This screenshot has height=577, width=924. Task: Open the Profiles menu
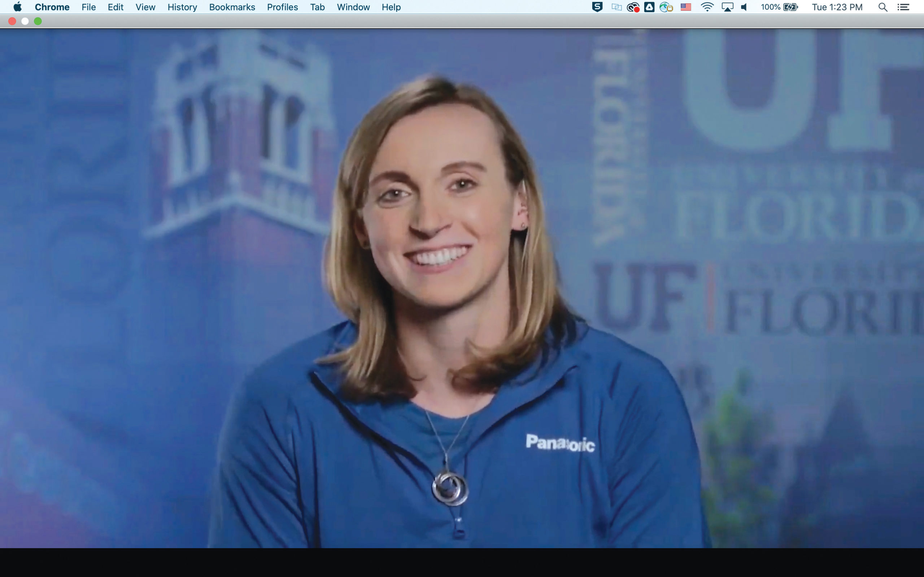282,7
